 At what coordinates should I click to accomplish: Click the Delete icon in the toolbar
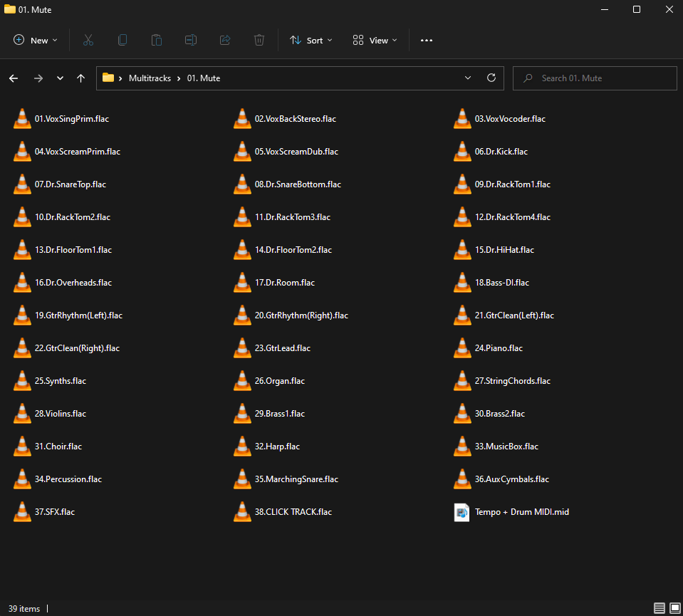(259, 40)
